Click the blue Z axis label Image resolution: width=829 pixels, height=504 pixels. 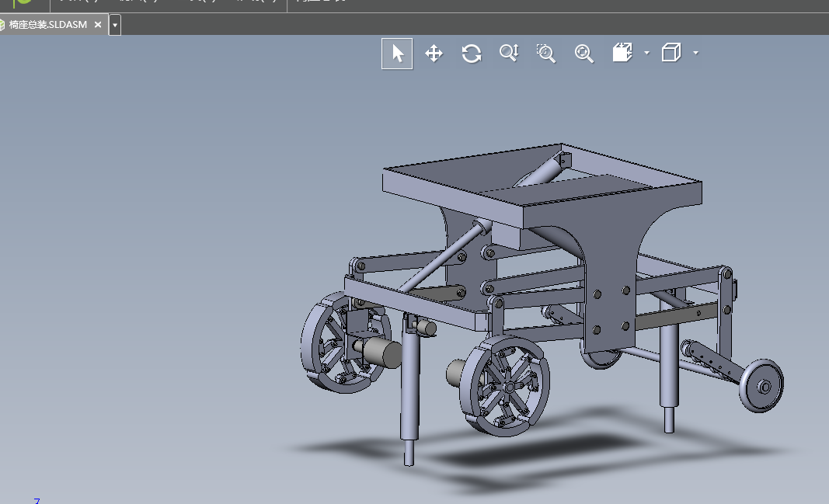tap(37, 501)
